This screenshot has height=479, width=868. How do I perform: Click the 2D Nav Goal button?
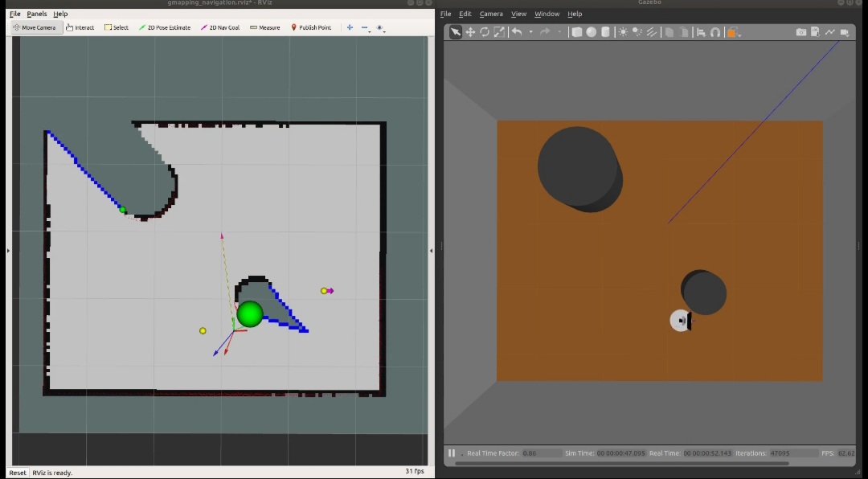click(x=219, y=27)
